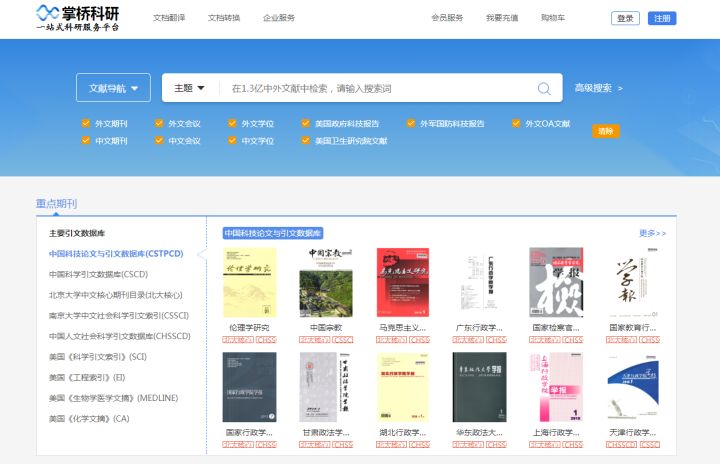Open the 伦理学研究 journal cover
The width and height of the screenshot is (720, 464).
point(249,283)
